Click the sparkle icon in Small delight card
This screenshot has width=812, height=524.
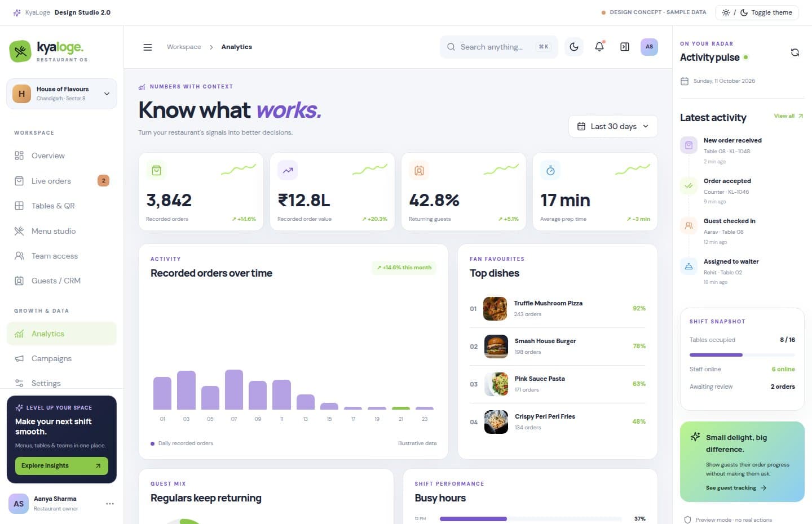pyautogui.click(x=695, y=437)
